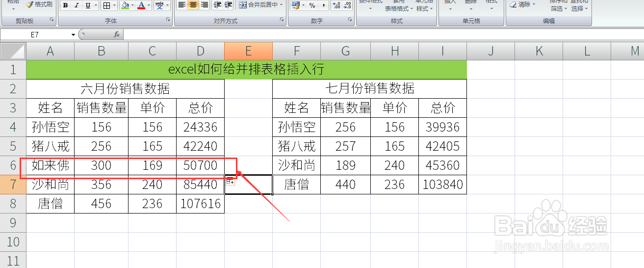Open the borders dropdown arrow
The height and width of the screenshot is (268, 644).
114,5
